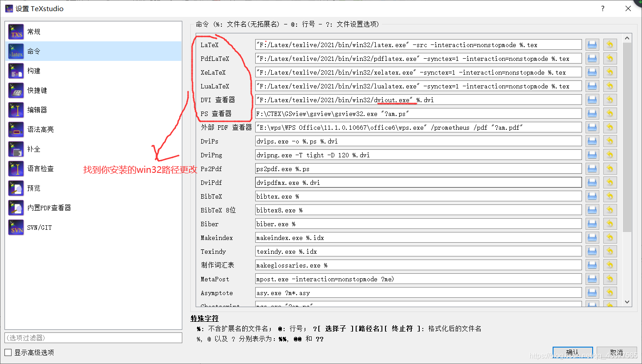Select 命令 settings page
This screenshot has width=642, height=364.
93,51
